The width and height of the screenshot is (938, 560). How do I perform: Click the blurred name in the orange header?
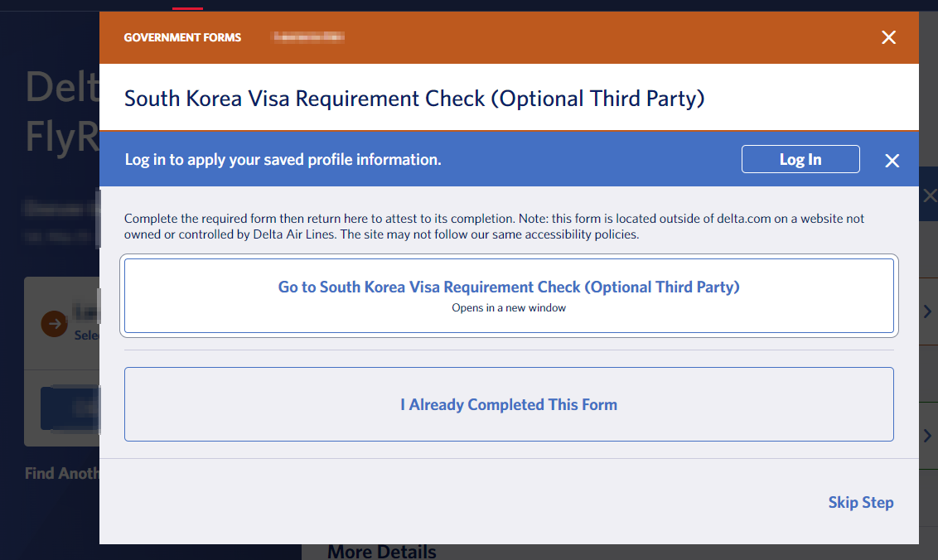point(309,37)
